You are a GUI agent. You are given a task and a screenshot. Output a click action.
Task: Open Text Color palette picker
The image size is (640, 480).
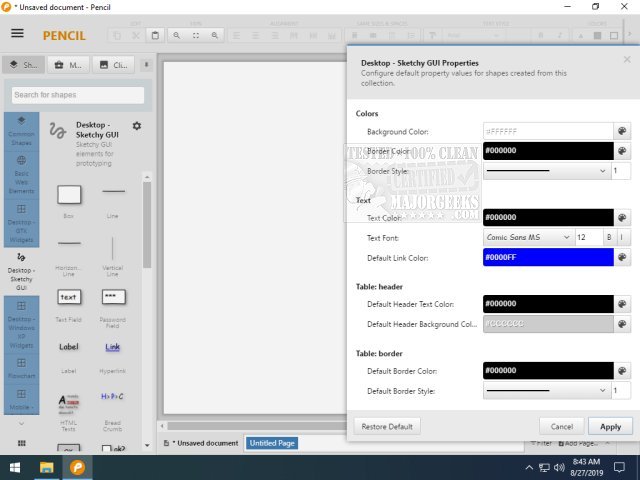(622, 218)
